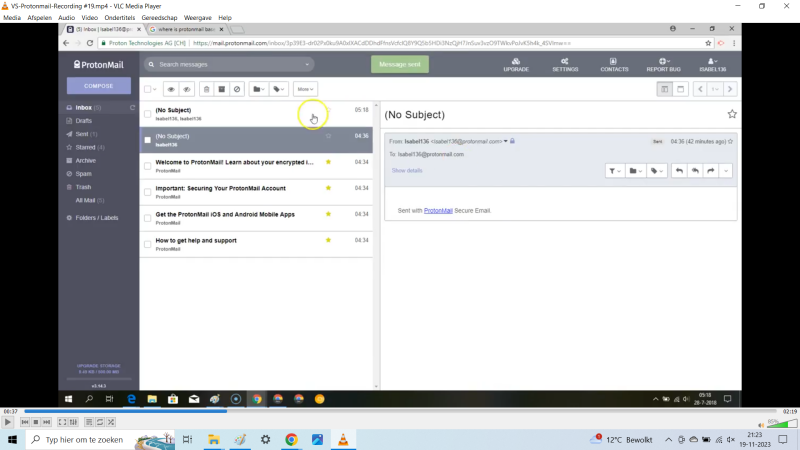Viewport: 800px width, 450px height.
Task: Open Contacts in the ProtonMail header
Action: (614, 65)
